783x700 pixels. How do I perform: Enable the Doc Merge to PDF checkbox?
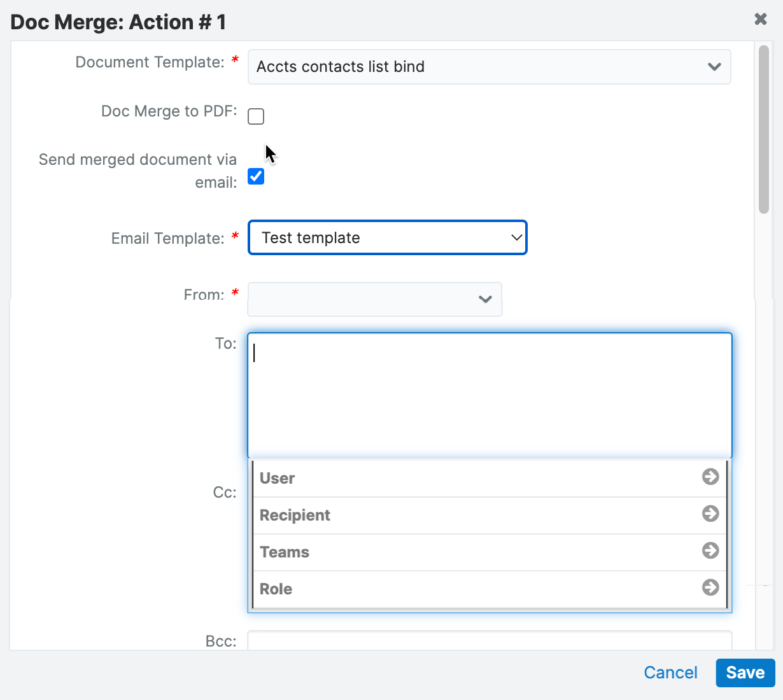click(x=255, y=116)
